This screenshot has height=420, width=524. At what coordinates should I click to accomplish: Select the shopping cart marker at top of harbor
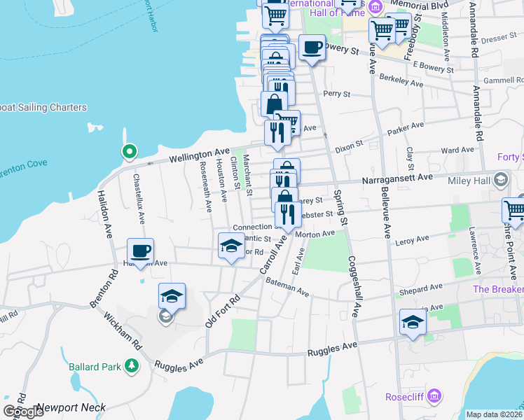click(x=275, y=15)
